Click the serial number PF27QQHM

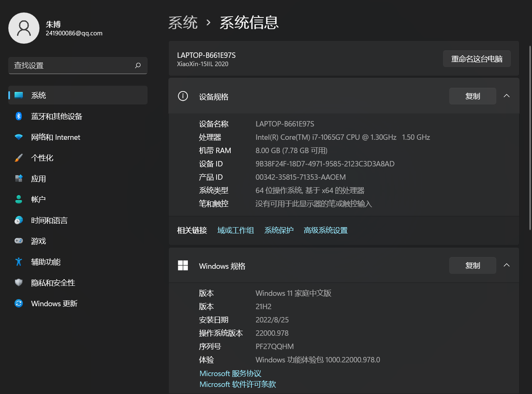click(275, 347)
